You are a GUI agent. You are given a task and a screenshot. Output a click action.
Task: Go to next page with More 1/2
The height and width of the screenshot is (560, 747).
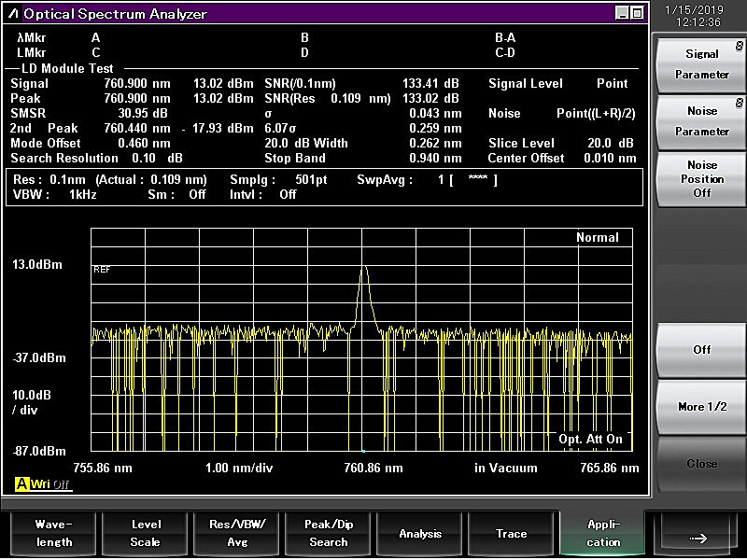(701, 407)
